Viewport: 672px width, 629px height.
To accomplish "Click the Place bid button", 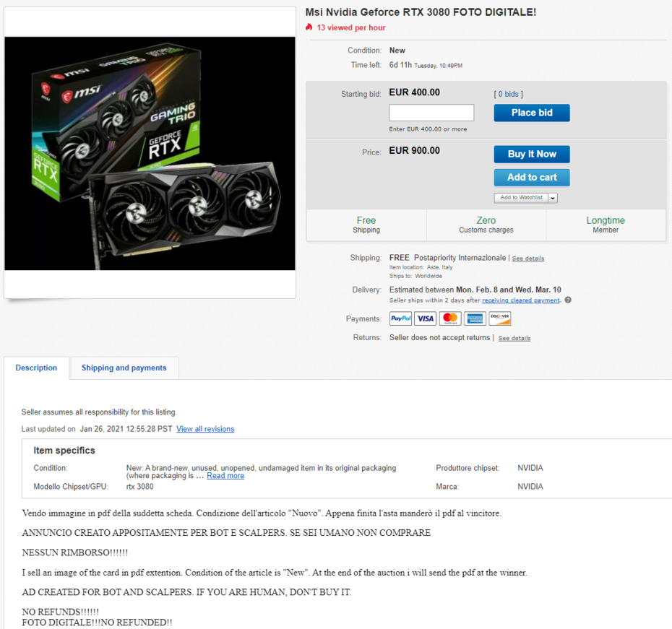I will [x=532, y=113].
